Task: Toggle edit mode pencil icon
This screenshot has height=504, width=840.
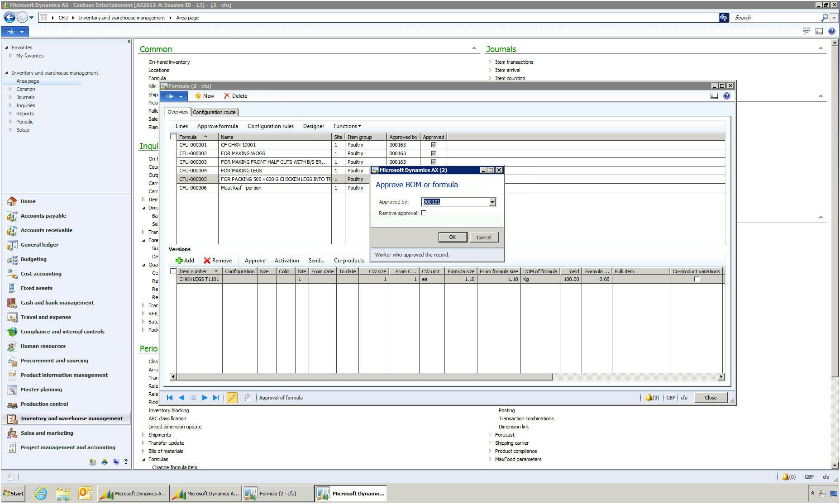Action: (x=232, y=398)
